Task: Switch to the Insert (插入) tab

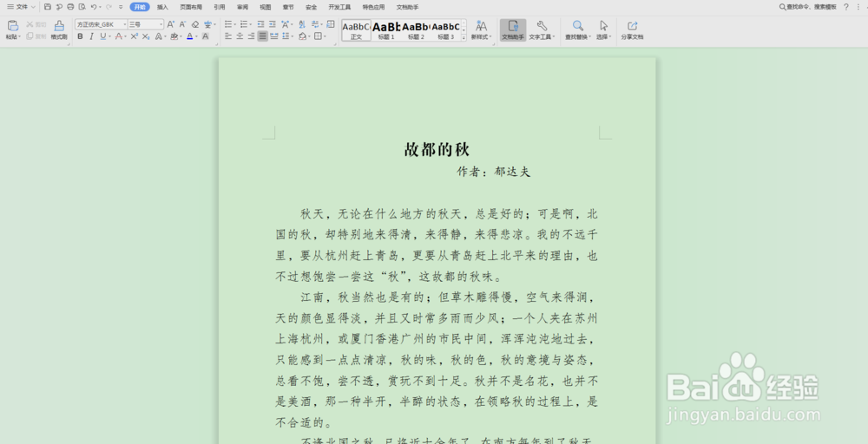Action: click(162, 7)
